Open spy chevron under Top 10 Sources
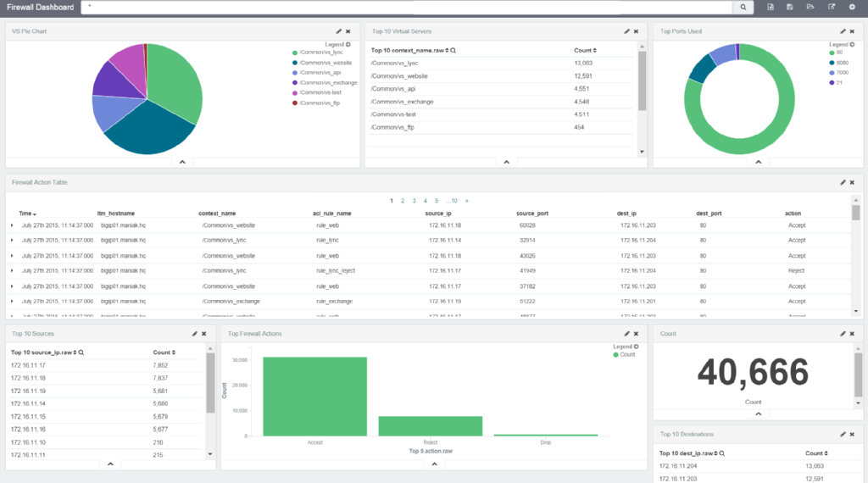Screen dimensions: 868x483 110,464
